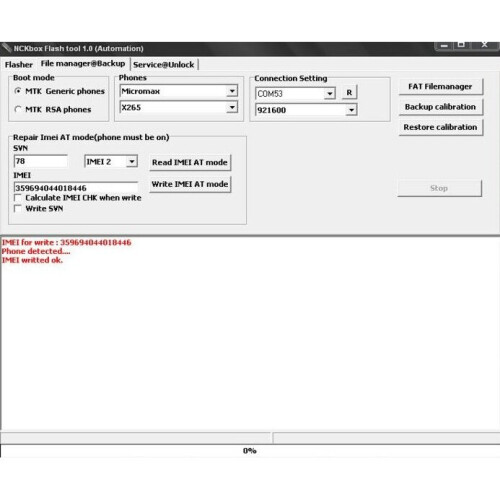Enable Calculate IMEI CHK when write

click(x=18, y=198)
